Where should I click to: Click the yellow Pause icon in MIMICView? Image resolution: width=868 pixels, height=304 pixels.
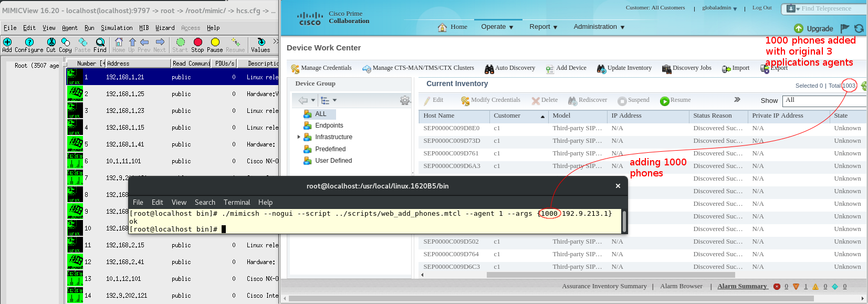pyautogui.click(x=215, y=42)
